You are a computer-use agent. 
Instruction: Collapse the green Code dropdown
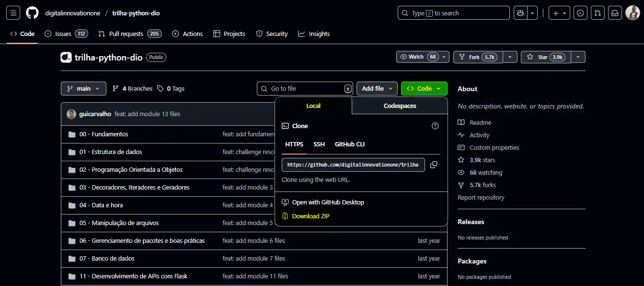(424, 89)
